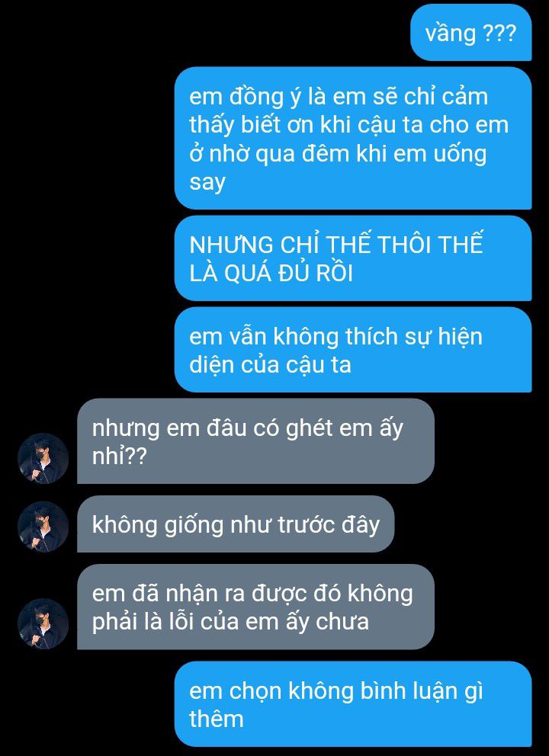Click the "???" marks in the top bubble
The width and height of the screenshot is (549, 756).
point(499,34)
